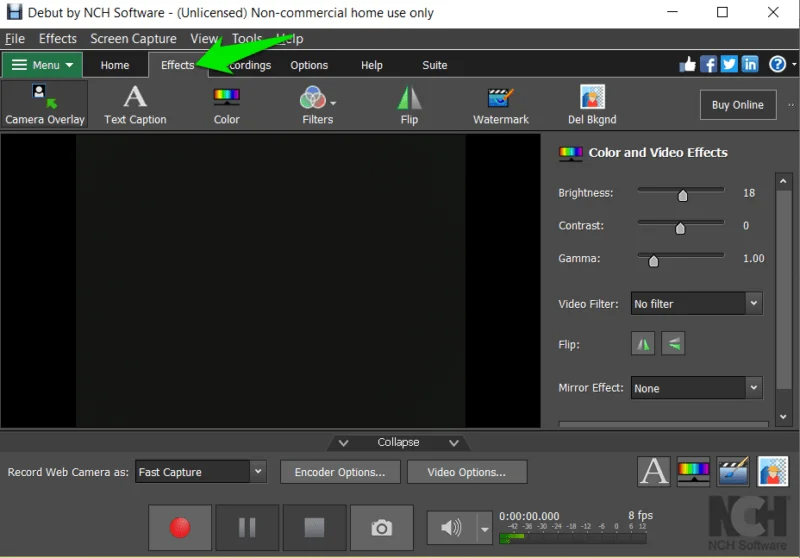Open the Mirror Effect dropdown
800x558 pixels.
(696, 388)
